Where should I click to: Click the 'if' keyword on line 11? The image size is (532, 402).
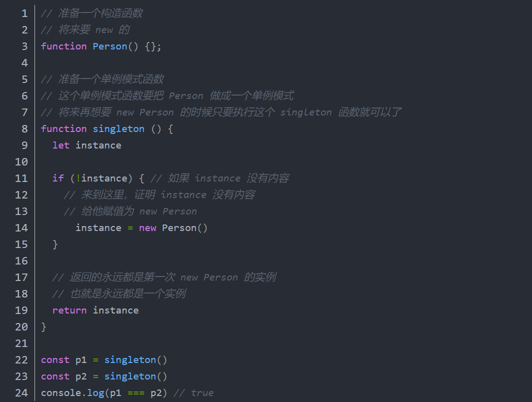[58, 178]
